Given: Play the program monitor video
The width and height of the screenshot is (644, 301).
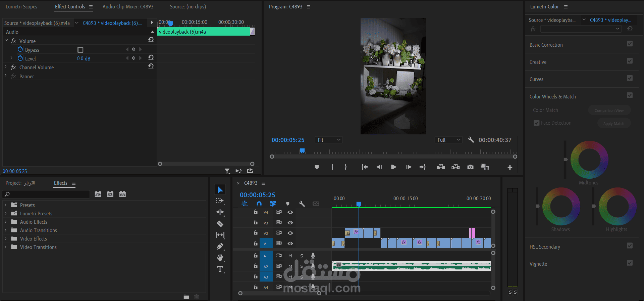Looking at the screenshot, I should tap(394, 167).
